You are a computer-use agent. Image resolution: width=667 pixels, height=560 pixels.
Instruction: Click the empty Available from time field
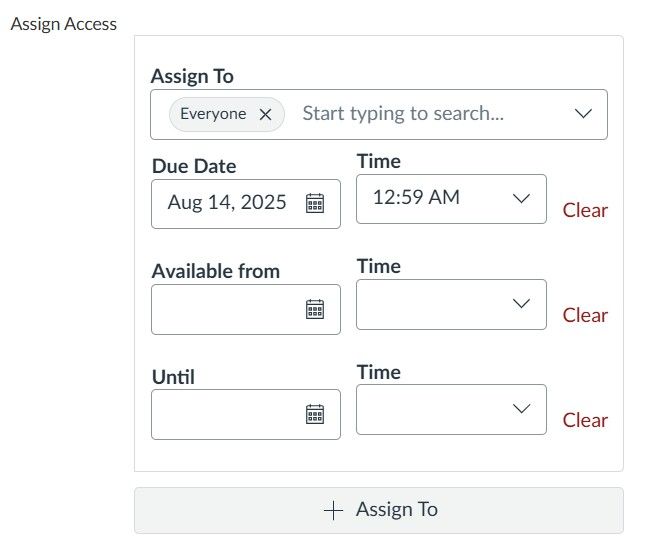tap(451, 304)
